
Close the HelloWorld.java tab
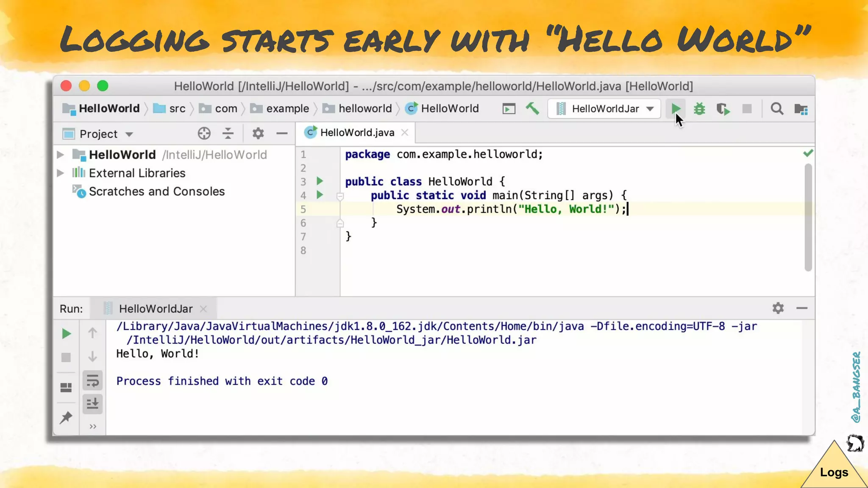[x=405, y=133]
